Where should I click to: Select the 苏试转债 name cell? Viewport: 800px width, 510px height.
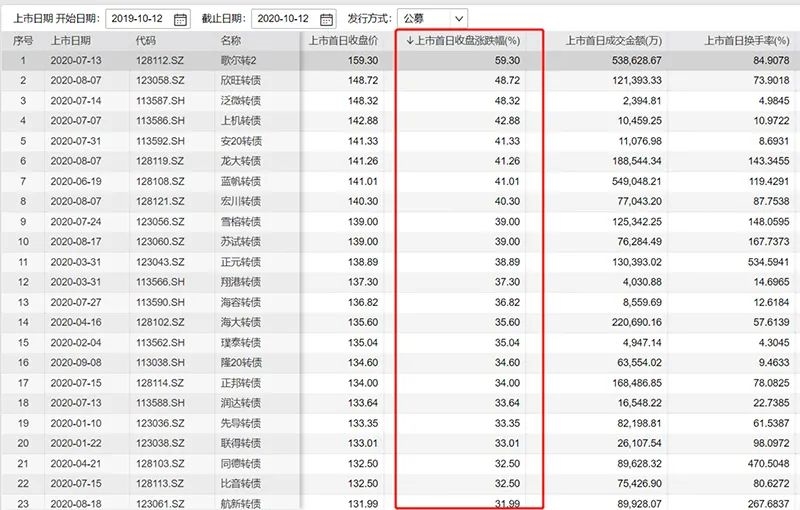coord(241,241)
